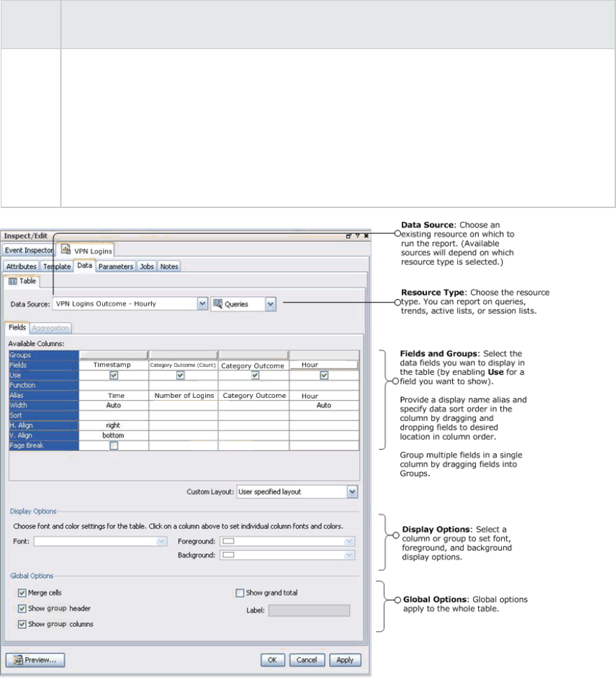Click the help question mark icon in Inspect/Edit title bar
Screen dimensions: 616x678
[x=358, y=236]
